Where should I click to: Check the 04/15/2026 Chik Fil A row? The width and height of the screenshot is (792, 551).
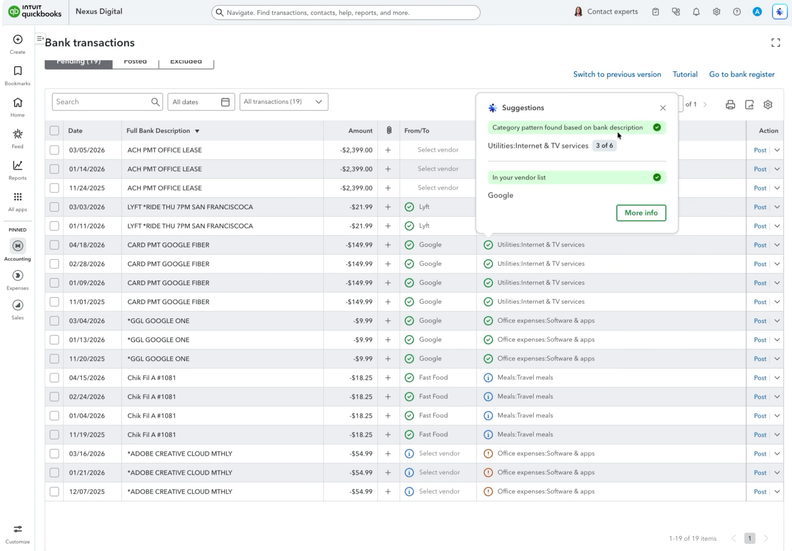[54, 378]
